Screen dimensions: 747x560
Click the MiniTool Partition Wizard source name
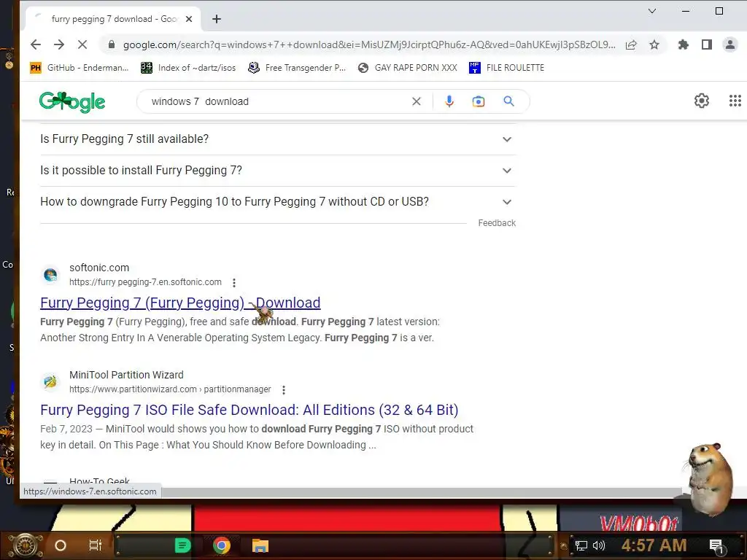[x=126, y=375]
